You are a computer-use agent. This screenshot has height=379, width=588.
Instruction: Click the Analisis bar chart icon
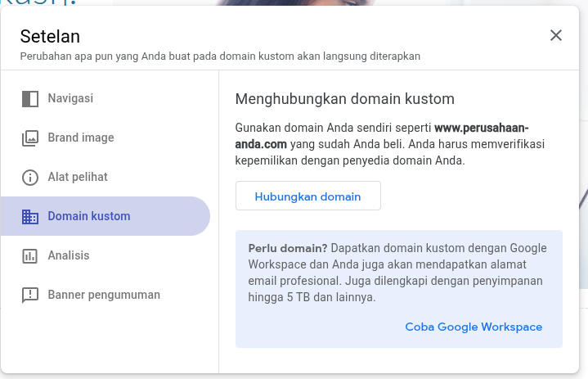[30, 256]
